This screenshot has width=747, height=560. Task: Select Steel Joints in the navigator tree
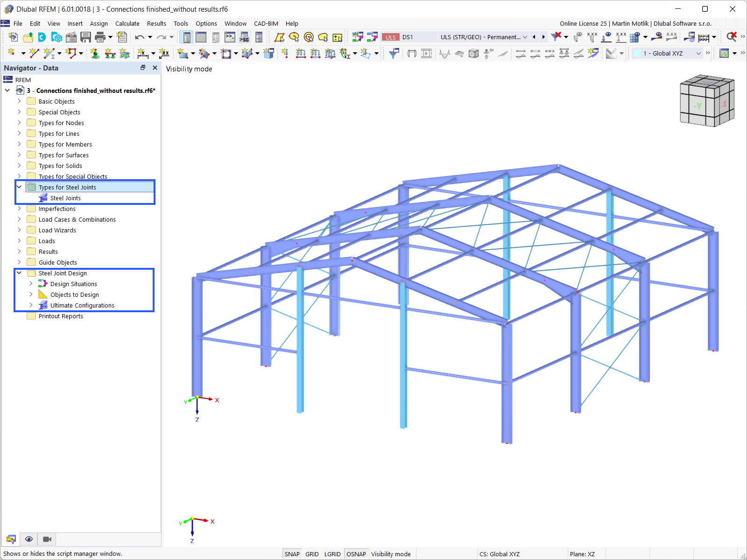66,198
